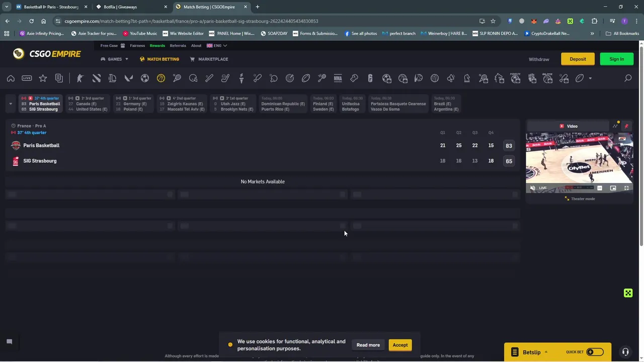The image size is (644, 362).
Task: Select the baseball bat sport icon
Action: (x=209, y=78)
